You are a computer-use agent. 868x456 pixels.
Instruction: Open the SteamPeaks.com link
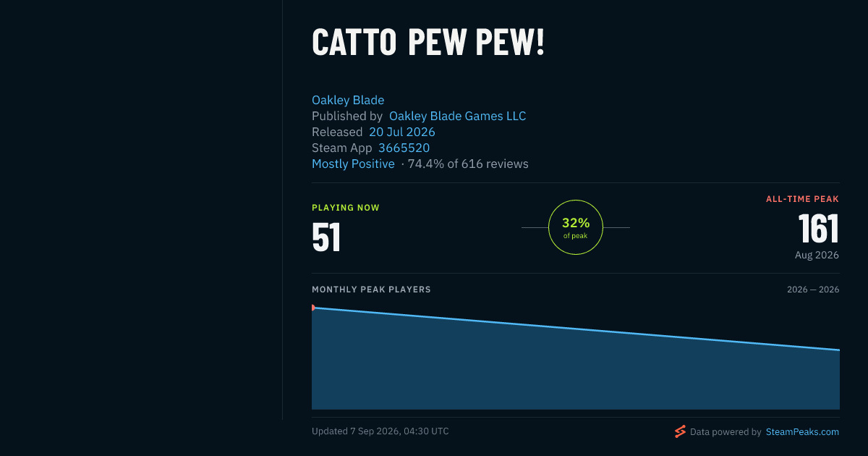coord(802,431)
